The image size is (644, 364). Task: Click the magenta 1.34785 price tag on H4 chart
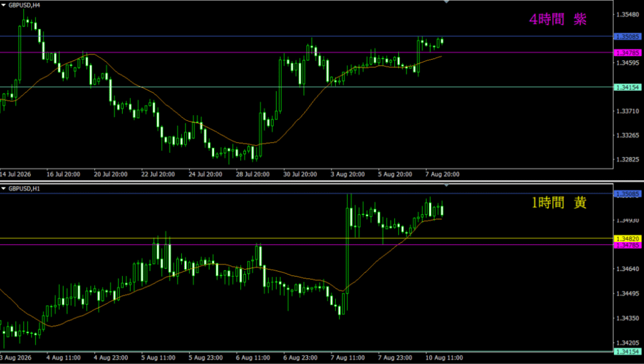628,53
